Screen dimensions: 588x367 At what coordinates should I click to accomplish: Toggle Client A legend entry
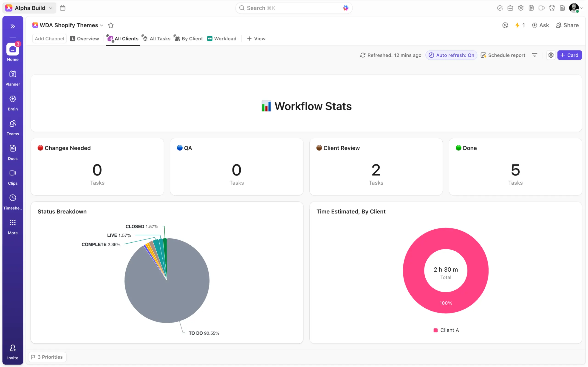click(x=446, y=330)
